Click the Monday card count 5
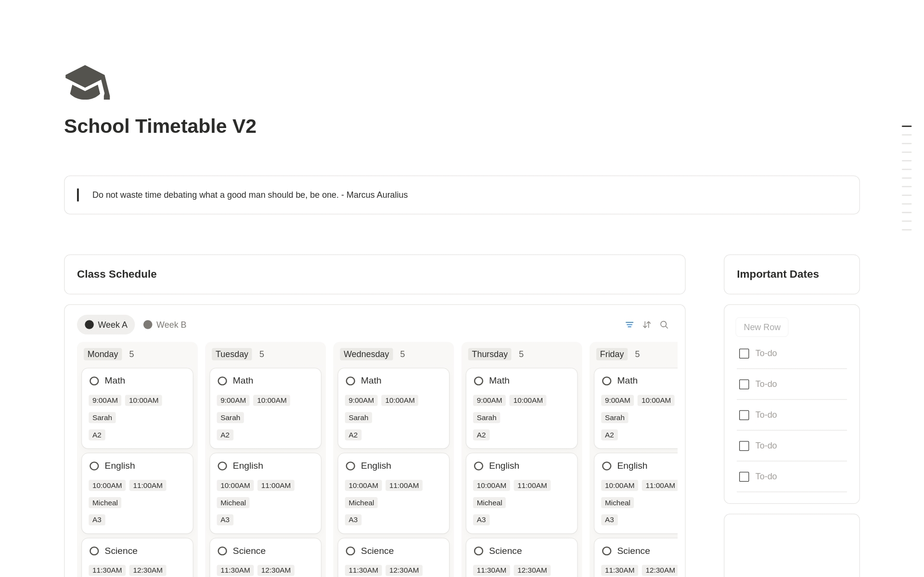 [x=131, y=354]
